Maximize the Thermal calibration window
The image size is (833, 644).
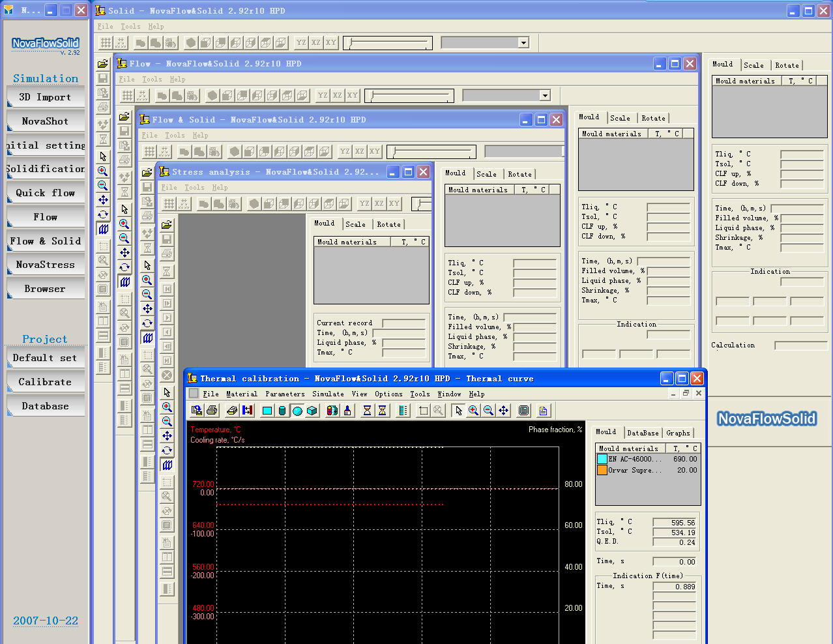682,379
